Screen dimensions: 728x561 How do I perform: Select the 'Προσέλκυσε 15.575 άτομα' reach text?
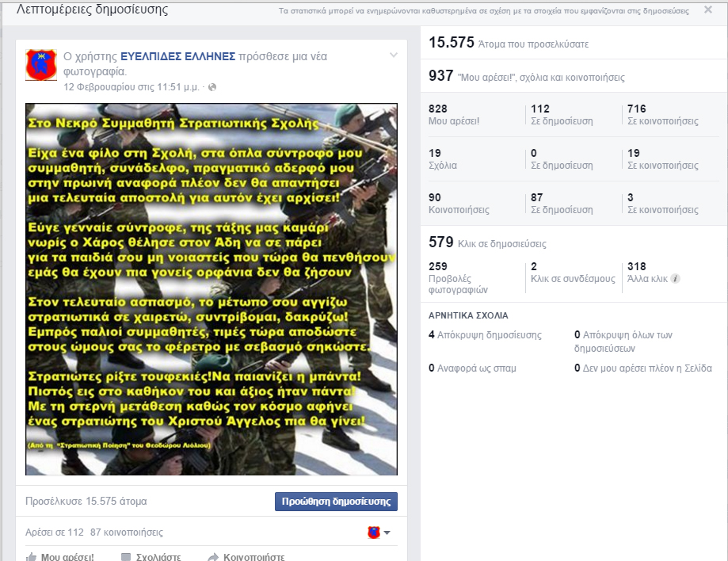point(86,501)
